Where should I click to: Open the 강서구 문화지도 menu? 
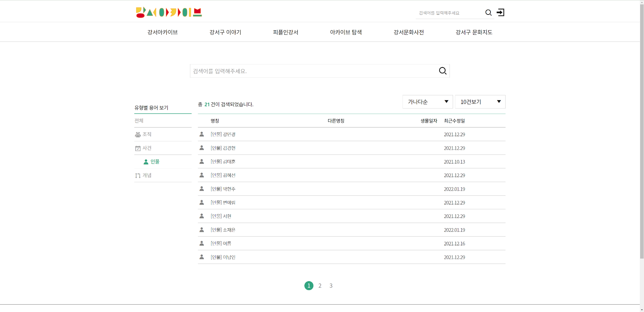(474, 32)
